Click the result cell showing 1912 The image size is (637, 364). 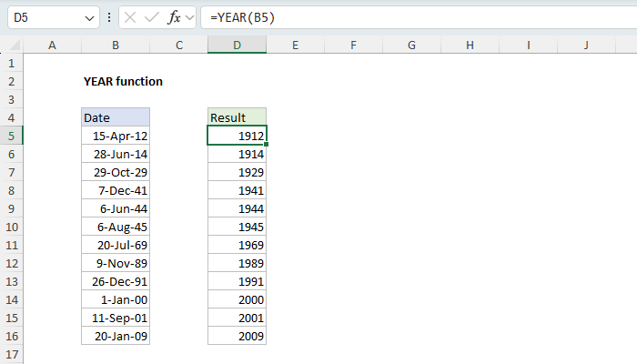[x=237, y=136]
